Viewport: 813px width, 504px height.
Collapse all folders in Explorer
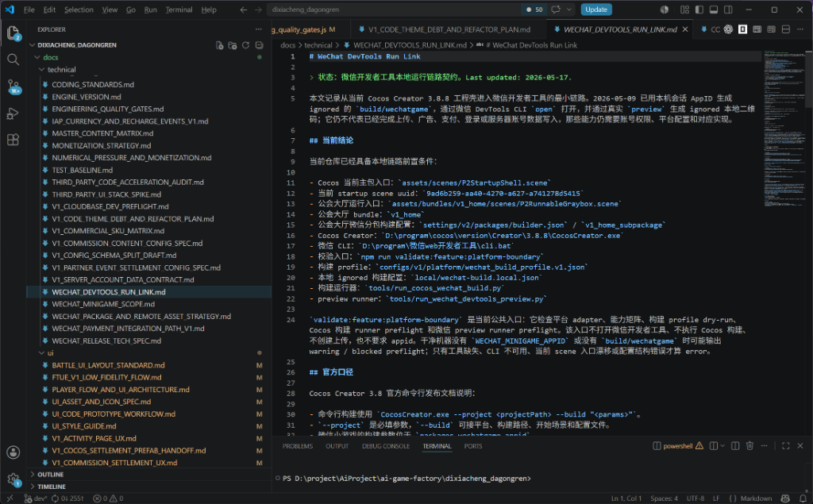tap(260, 45)
